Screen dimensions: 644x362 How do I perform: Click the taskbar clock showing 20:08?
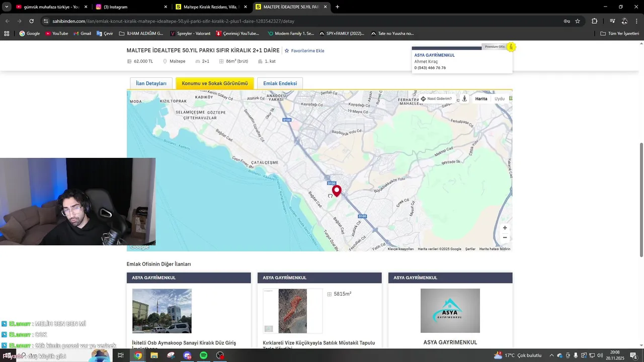615,355
